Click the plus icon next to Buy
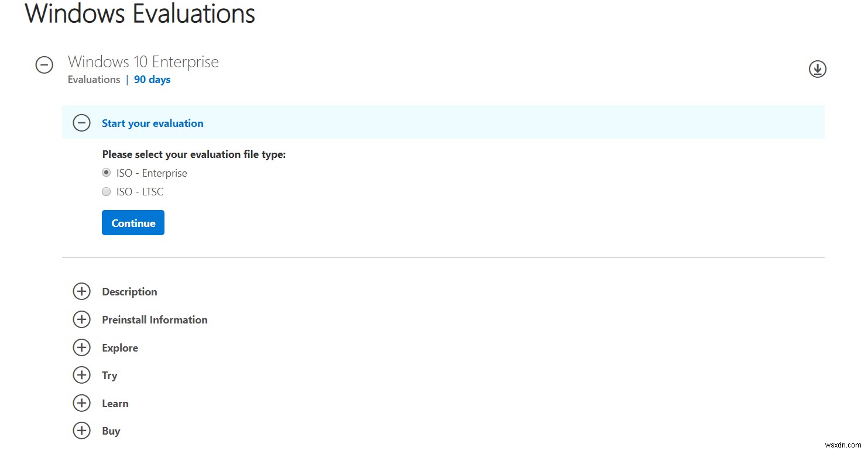 click(81, 431)
